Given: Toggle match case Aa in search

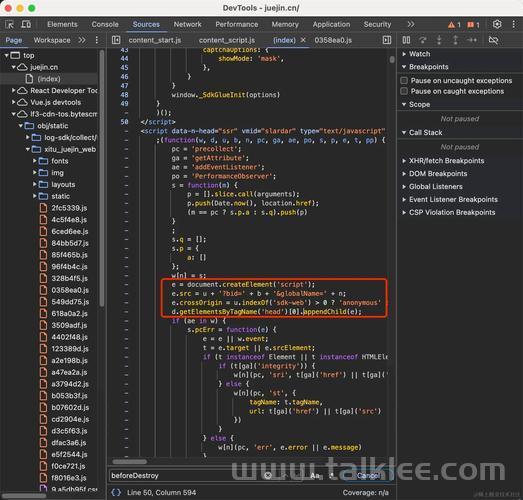Looking at the screenshot, I should [315, 476].
